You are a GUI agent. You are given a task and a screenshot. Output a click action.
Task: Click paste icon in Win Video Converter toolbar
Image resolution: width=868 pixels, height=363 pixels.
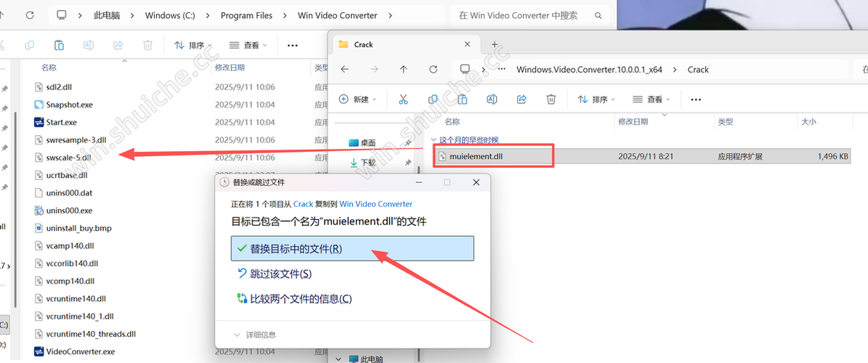[x=60, y=45]
